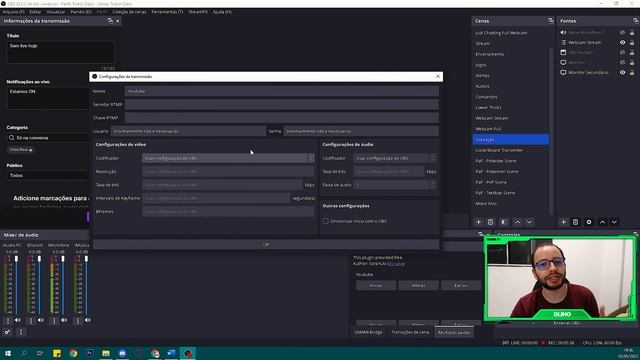Viewport: 640px width, 360px height.
Task: Open Discord channel options menu
Action: [31, 321]
